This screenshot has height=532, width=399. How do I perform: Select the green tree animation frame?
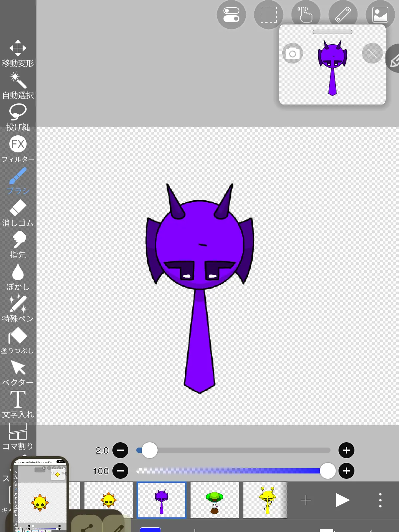pos(214,500)
